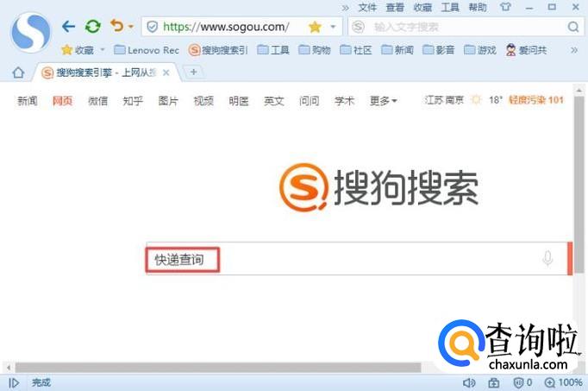Bookmark page with the yellow star
Viewport: 588px width, 391px height.
coord(315,27)
